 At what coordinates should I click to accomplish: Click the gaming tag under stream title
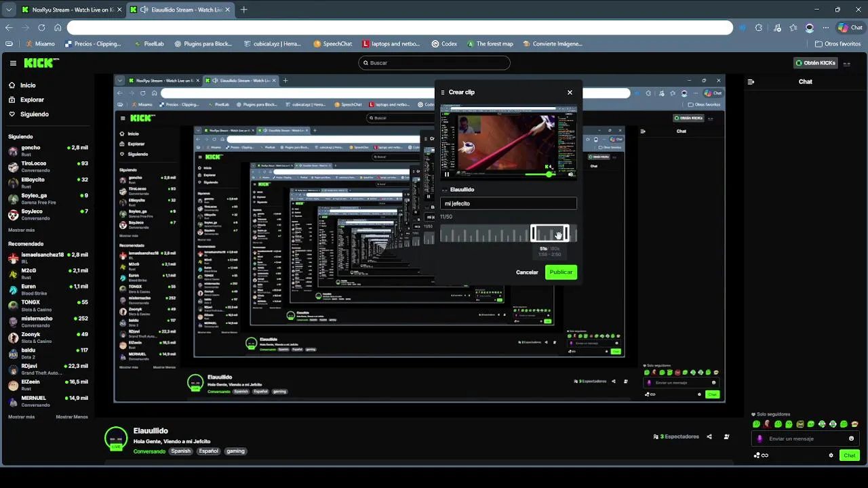tap(235, 451)
